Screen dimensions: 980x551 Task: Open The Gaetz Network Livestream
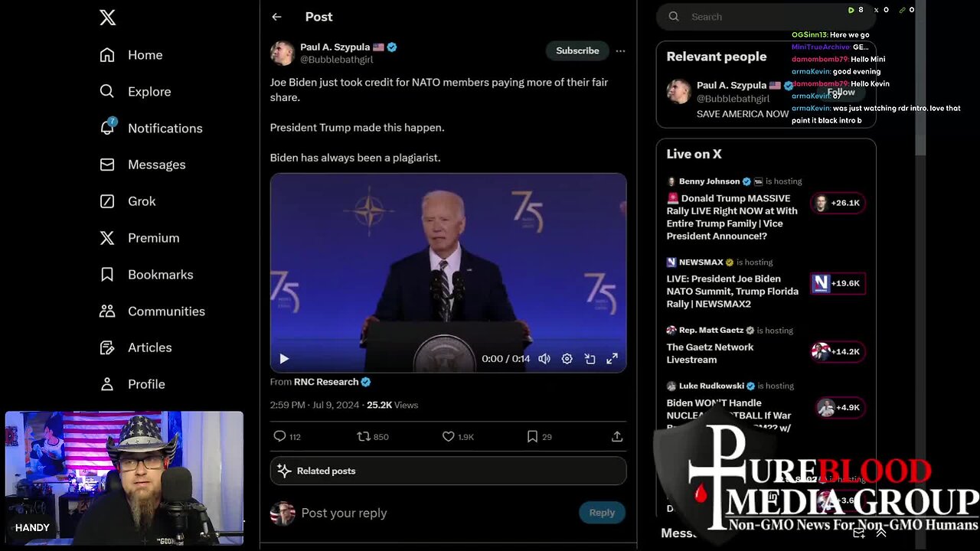point(710,353)
